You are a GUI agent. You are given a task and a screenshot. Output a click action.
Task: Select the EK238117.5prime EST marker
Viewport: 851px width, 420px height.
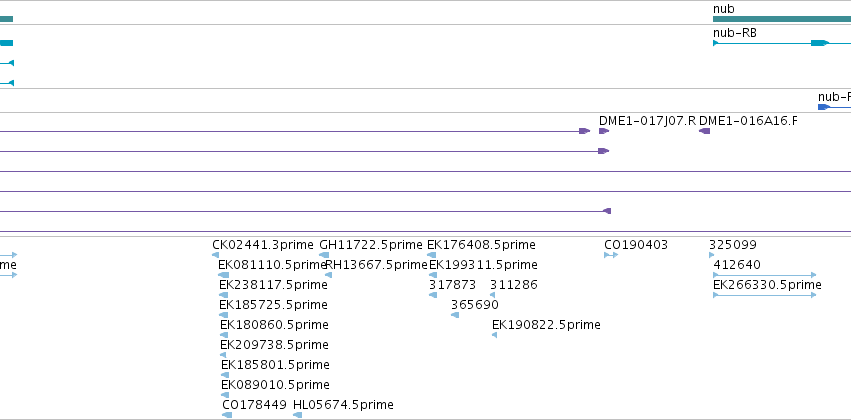tap(223, 295)
